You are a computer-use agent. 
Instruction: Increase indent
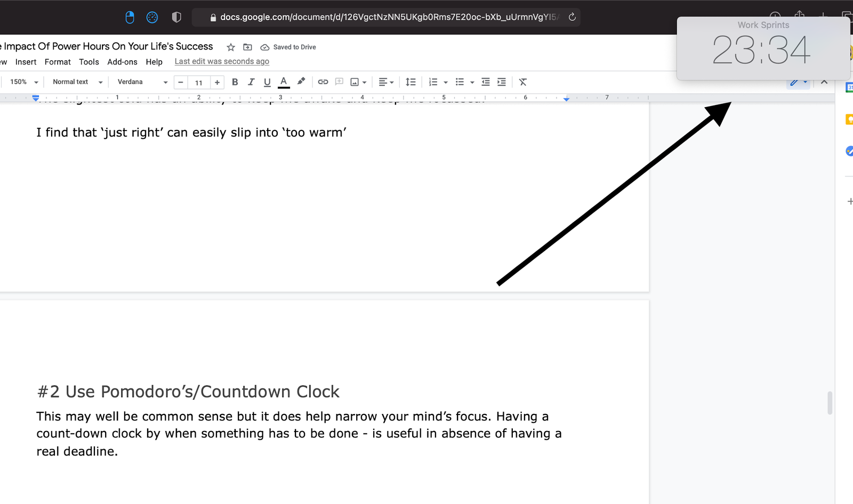tap(502, 82)
